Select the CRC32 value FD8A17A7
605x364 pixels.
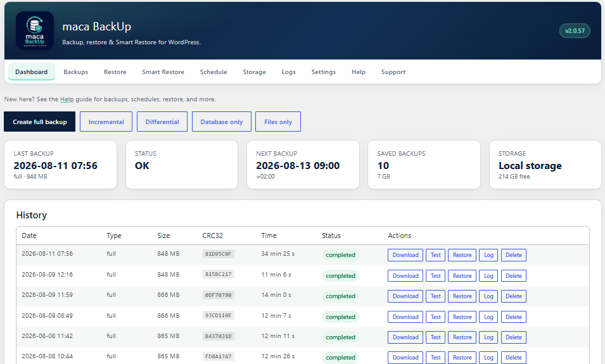tap(219, 356)
